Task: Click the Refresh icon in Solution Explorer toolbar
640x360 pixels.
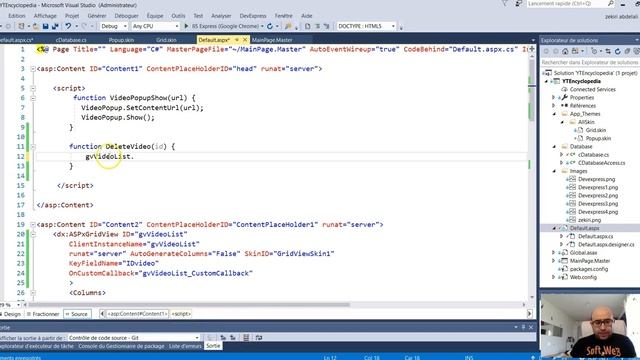Action: 617,51
